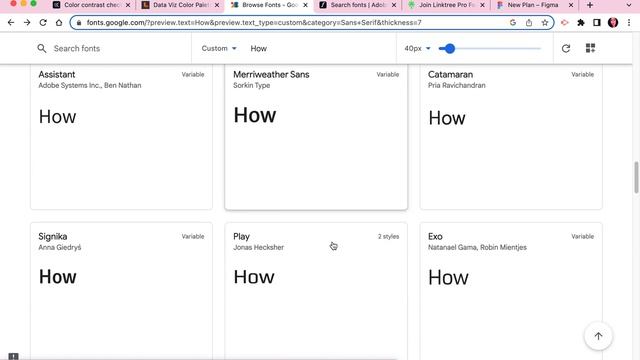Viewport: 640px width, 360px height.
Task: Click the browser back arrow
Action: tap(11, 22)
